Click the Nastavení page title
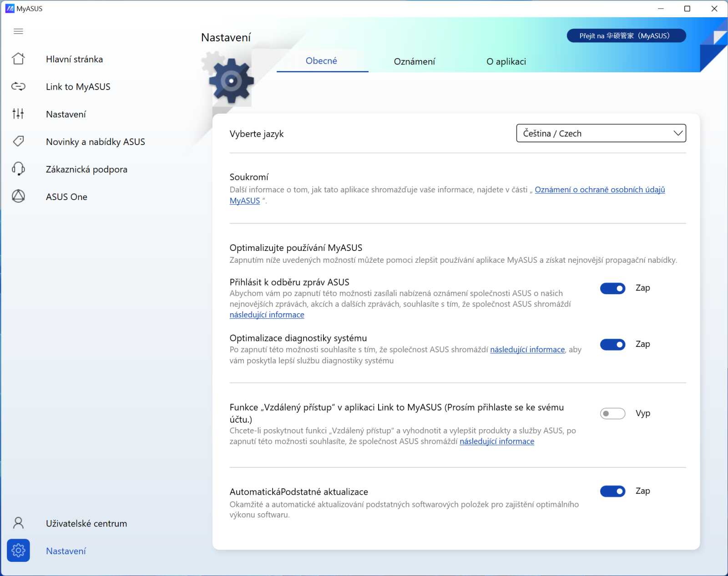This screenshot has width=728, height=576. click(x=226, y=37)
